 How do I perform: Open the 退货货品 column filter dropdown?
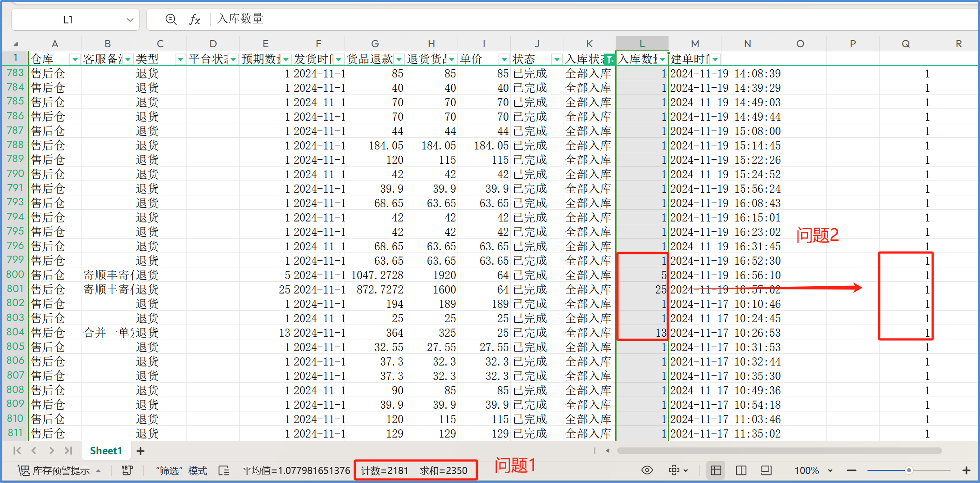pyautogui.click(x=452, y=59)
